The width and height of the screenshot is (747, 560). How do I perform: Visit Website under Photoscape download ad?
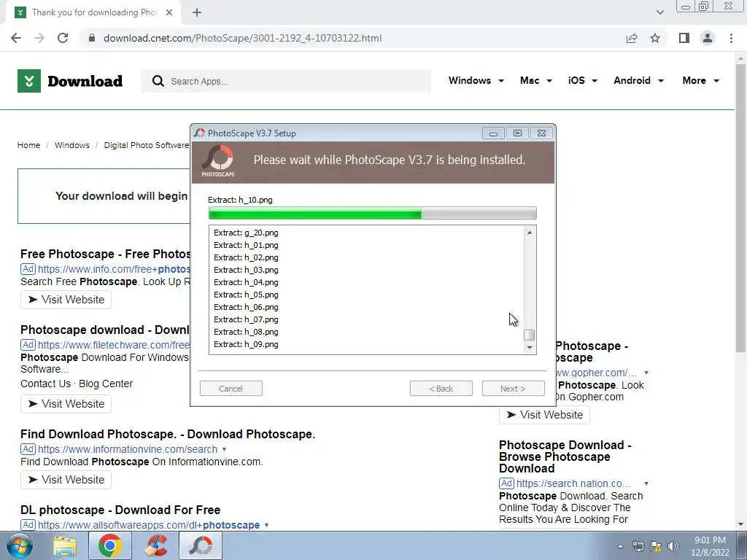(x=66, y=404)
